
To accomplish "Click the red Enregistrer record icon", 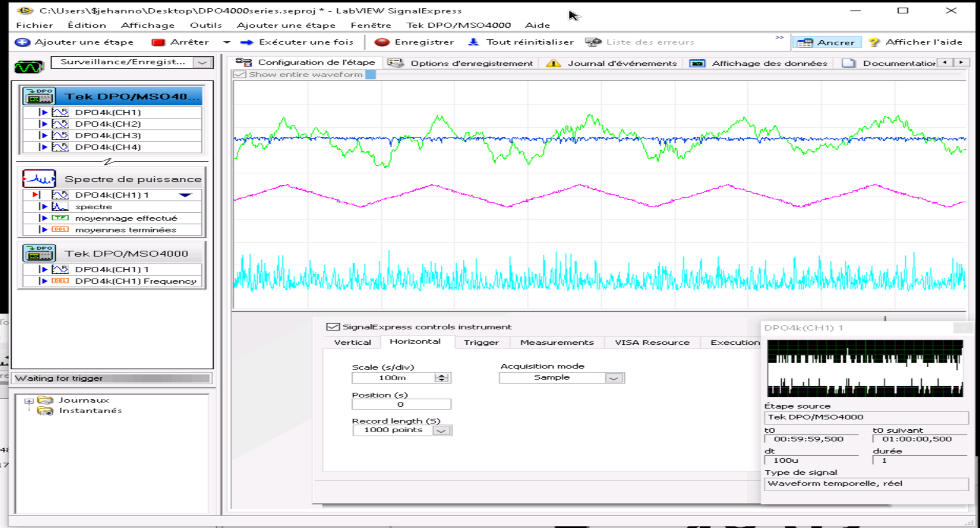I will (x=382, y=42).
